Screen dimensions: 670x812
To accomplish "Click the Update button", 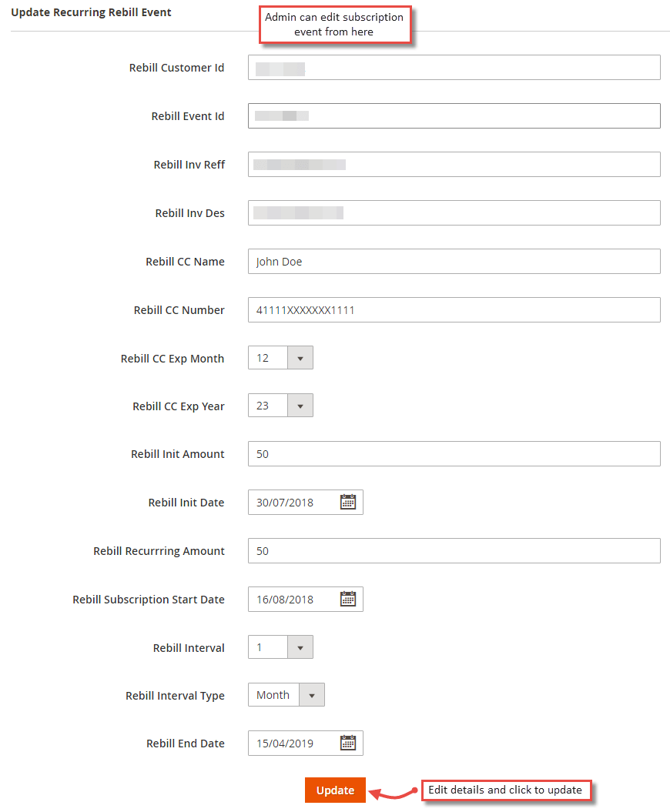I will (335, 790).
